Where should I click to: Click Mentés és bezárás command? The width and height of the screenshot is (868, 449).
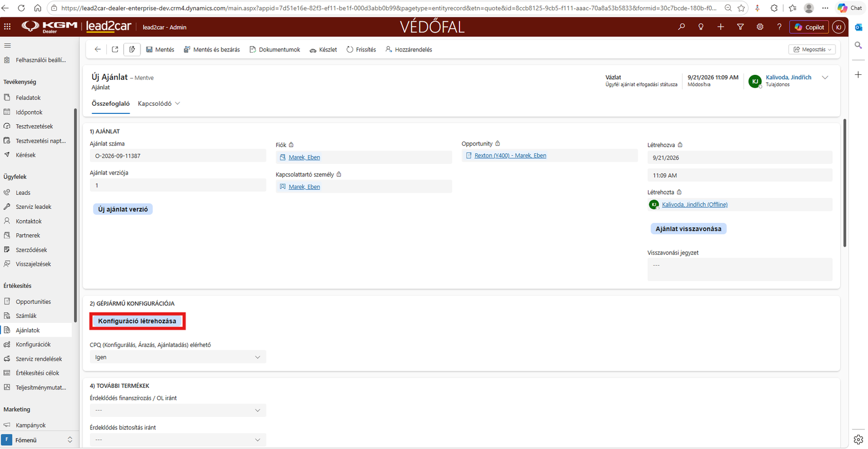(x=212, y=49)
